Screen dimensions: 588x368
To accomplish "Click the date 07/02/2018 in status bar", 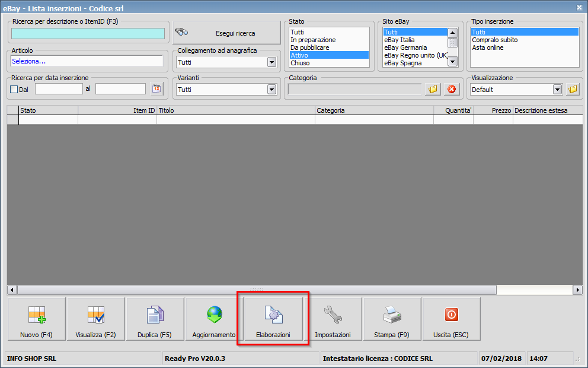I will pos(501,359).
